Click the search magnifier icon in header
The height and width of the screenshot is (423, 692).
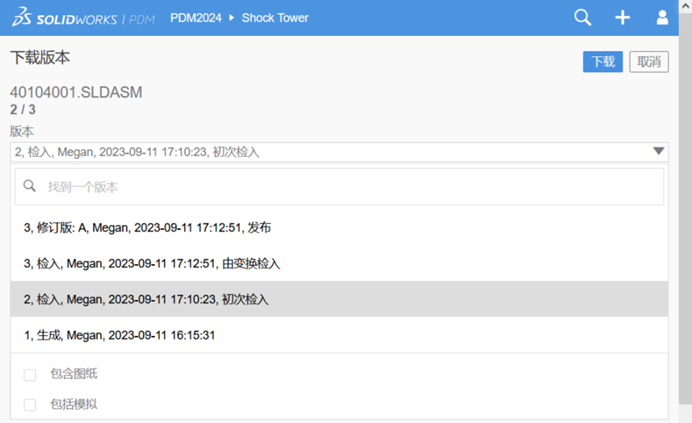582,18
